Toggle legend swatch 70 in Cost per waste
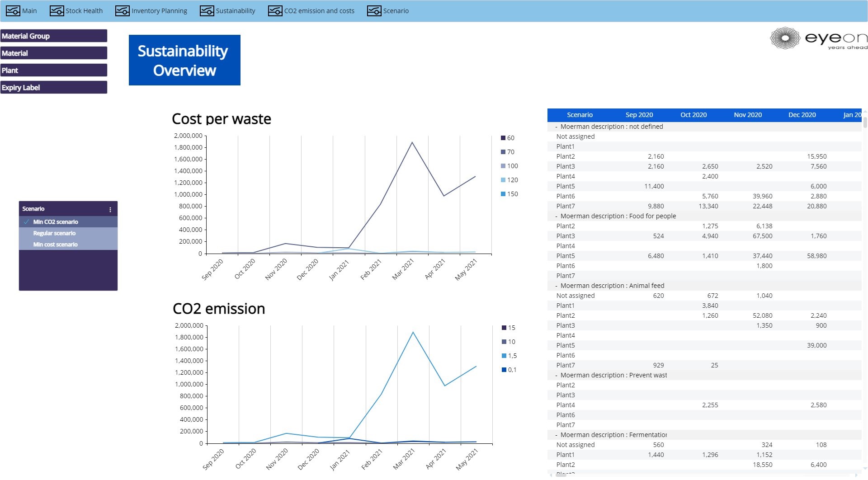868x480 pixels. (x=503, y=152)
